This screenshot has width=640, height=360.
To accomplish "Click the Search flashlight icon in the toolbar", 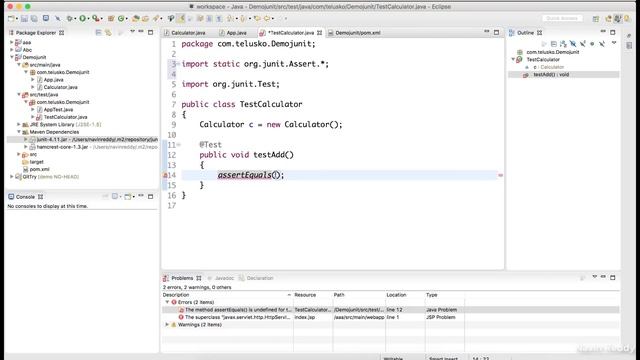I will 157,18.
